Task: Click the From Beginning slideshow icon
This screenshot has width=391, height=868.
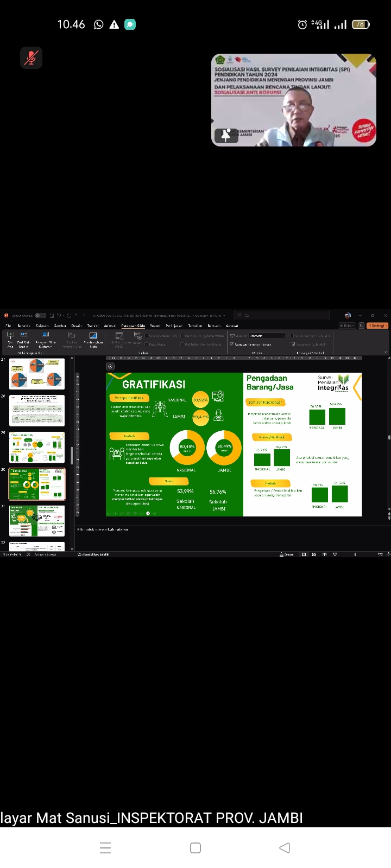Action: tap(10, 336)
